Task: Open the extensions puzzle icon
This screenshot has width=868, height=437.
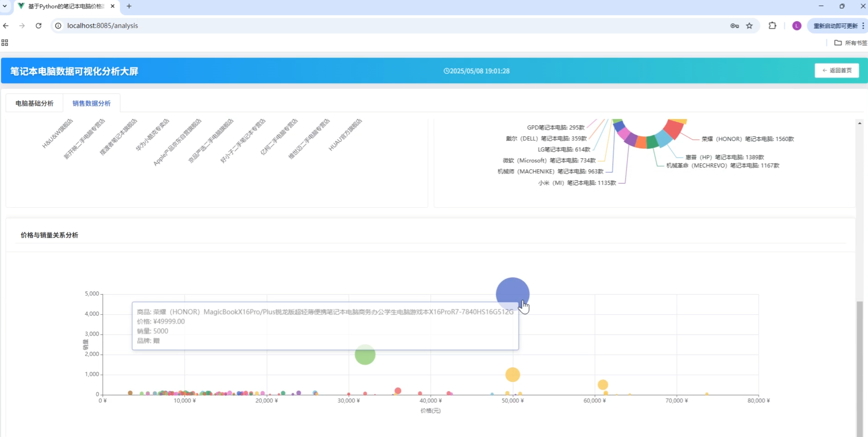Action: tap(772, 26)
